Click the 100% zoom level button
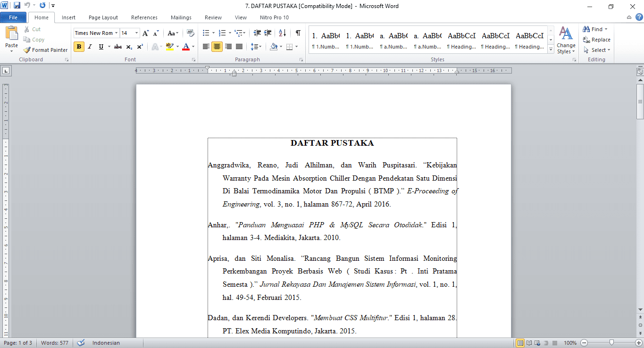Viewport: 644px width, 348px height. click(x=570, y=343)
